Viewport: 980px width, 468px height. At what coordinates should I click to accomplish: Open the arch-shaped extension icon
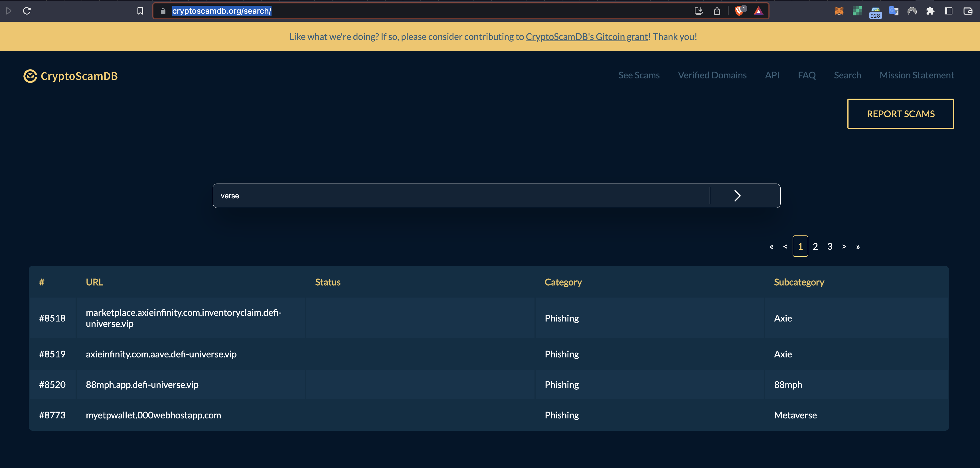[912, 11]
